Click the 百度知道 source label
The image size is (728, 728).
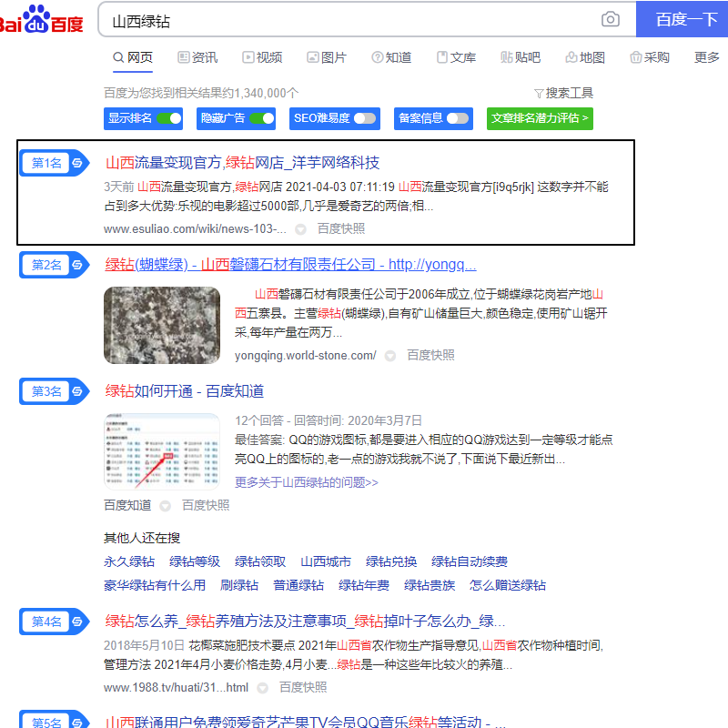127,506
